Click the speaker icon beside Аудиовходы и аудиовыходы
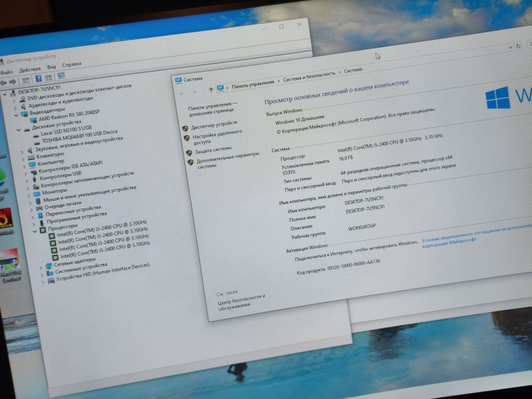 click(x=23, y=106)
